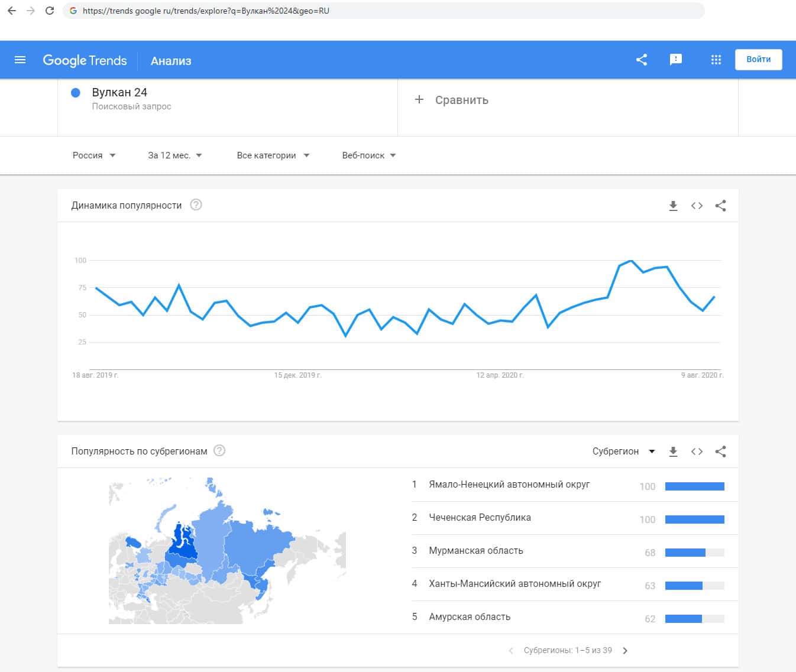This screenshot has height=672, width=796.
Task: Expand the Россия region dropdown
Action: click(x=94, y=155)
